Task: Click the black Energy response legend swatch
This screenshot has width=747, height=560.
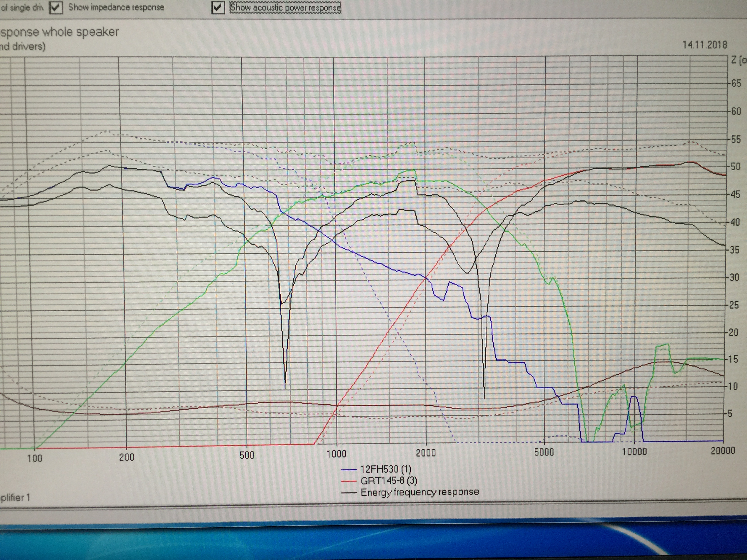Action: [x=349, y=493]
